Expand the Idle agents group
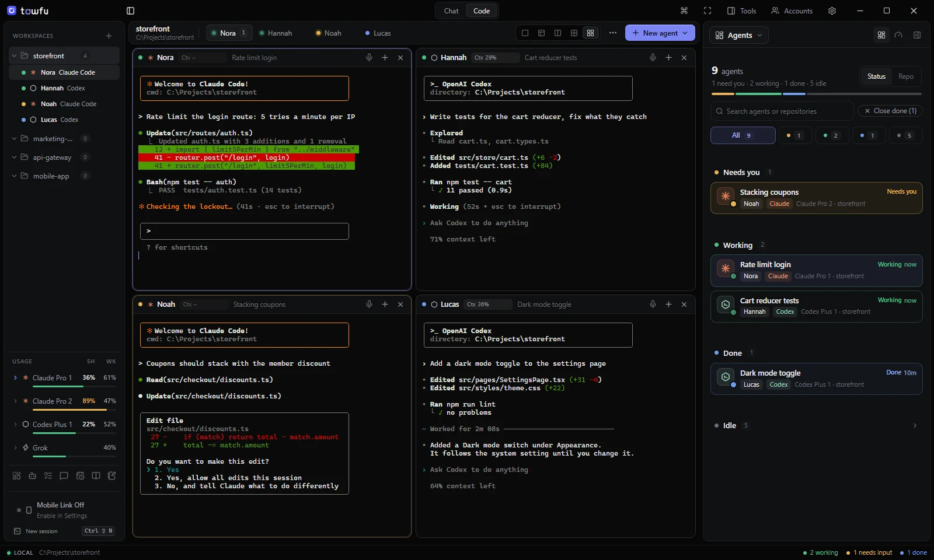The image size is (934, 560). 915,426
